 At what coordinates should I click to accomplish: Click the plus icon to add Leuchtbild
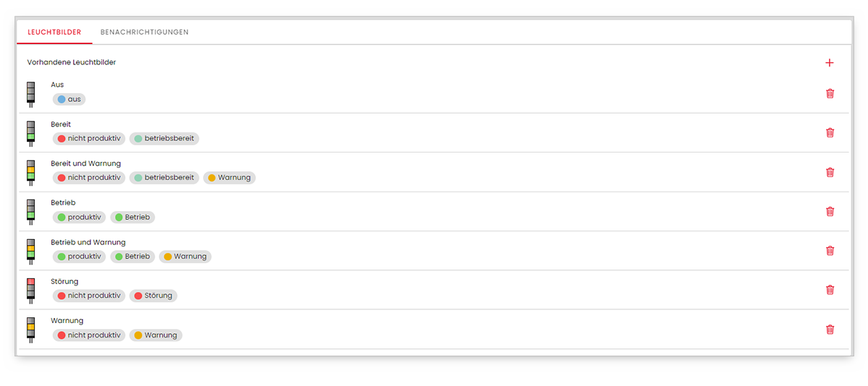829,63
